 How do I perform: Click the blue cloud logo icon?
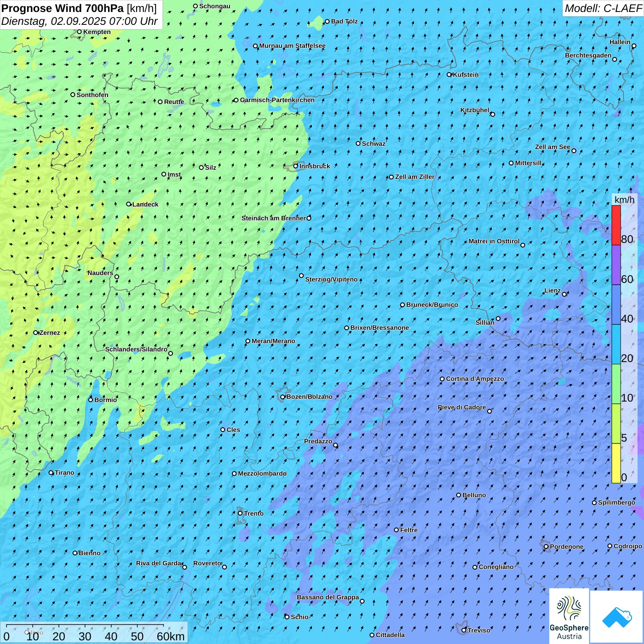[616, 617]
